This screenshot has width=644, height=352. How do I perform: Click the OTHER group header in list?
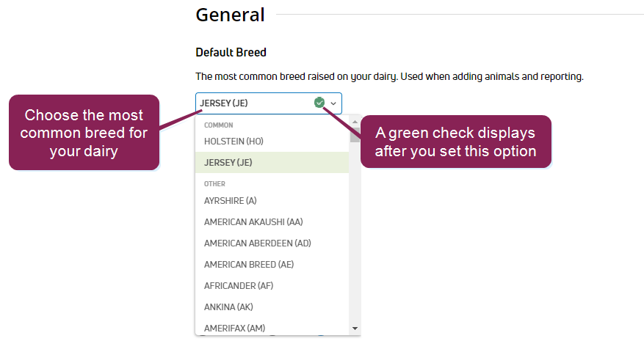(x=214, y=184)
